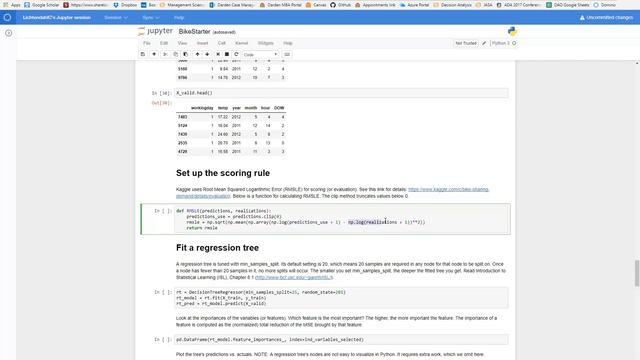Click inside the RMSLE function code cell
This screenshot has width=640, height=360.
[342, 219]
